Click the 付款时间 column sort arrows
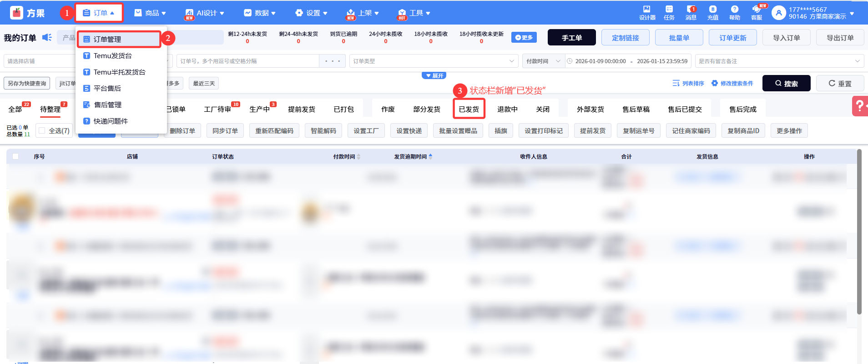The width and height of the screenshot is (868, 364). [358, 156]
